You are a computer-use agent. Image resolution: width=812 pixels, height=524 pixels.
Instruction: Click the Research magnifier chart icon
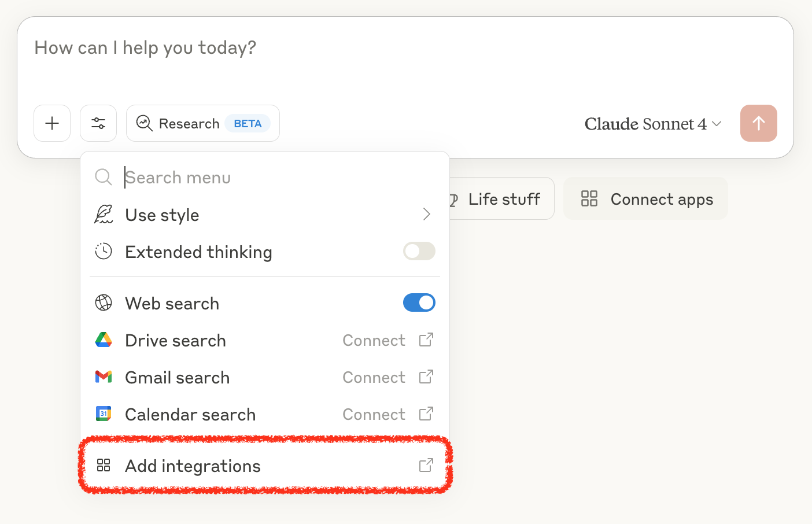[x=144, y=123]
